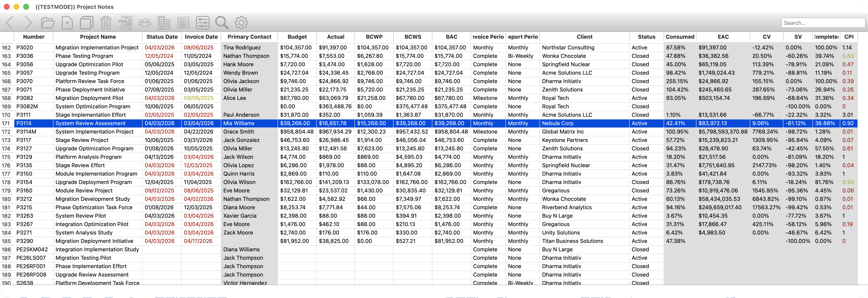This screenshot has width=868, height=298.
Task: Click the CPI column header
Action: (849, 37)
